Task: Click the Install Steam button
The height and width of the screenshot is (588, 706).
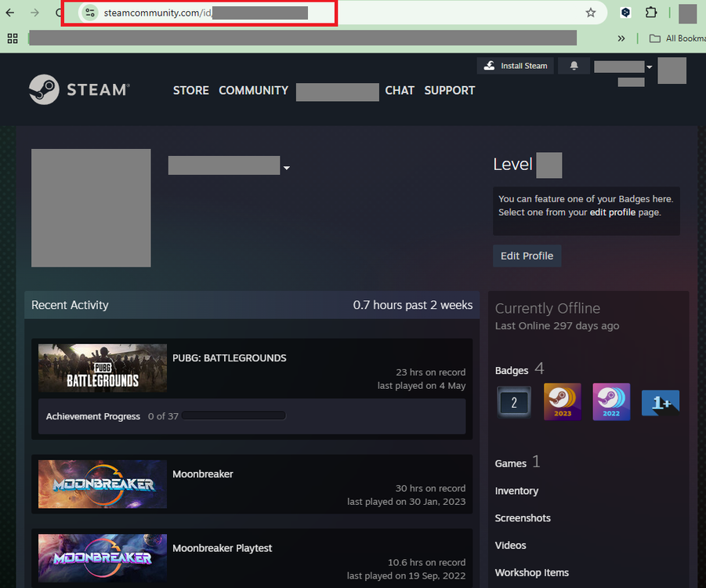Action: [516, 66]
